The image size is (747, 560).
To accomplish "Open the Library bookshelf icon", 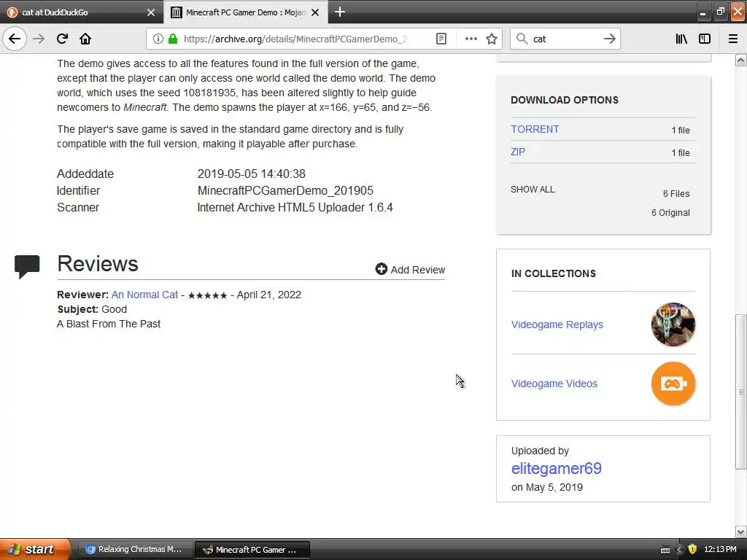I will point(681,39).
